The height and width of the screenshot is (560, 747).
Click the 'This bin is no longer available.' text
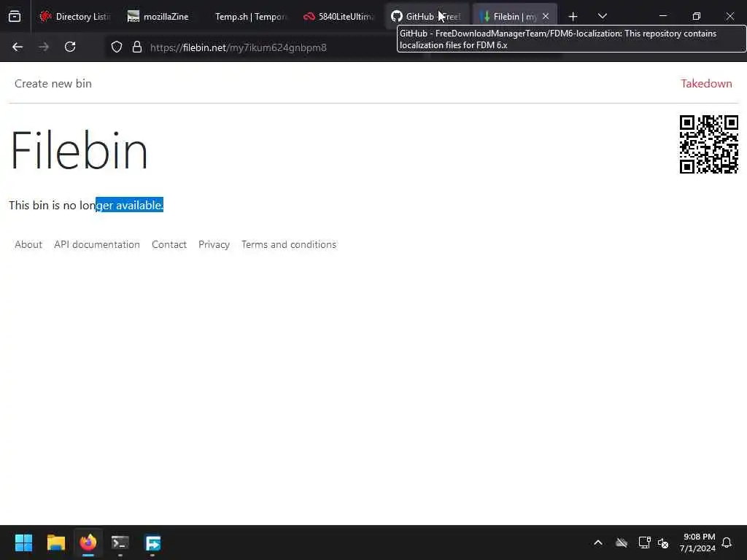click(x=86, y=205)
